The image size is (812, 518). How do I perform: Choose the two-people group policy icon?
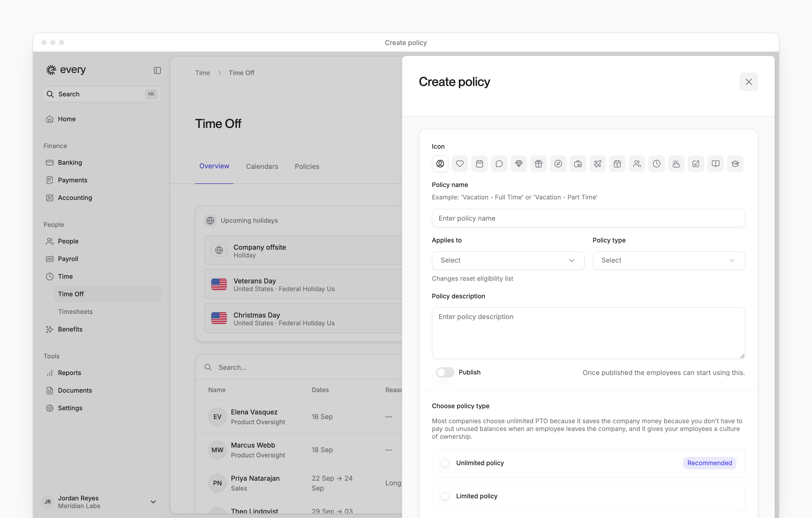pos(637,164)
